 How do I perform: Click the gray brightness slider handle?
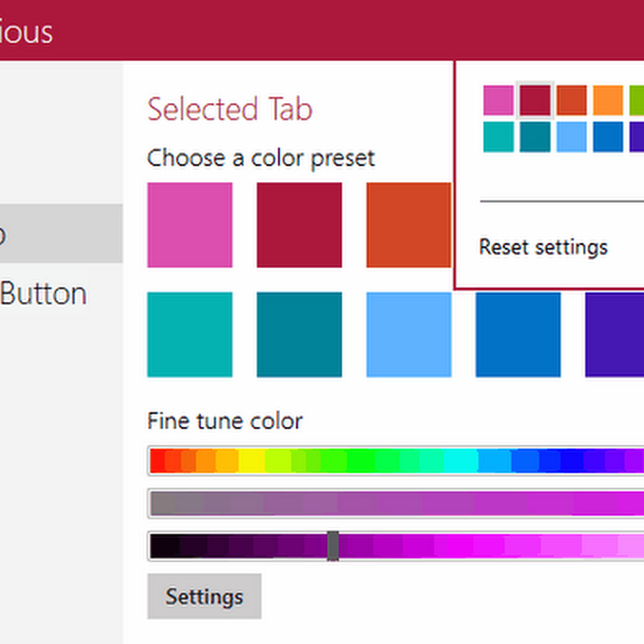coord(333,546)
